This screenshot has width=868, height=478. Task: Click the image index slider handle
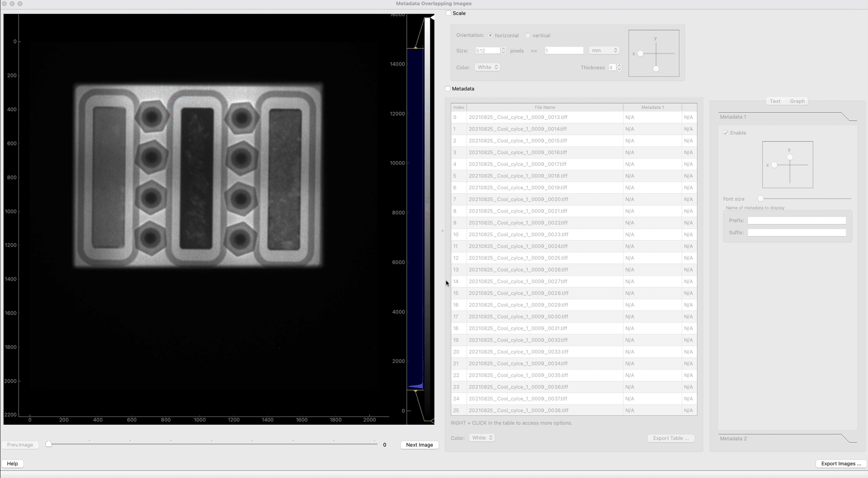(x=49, y=444)
